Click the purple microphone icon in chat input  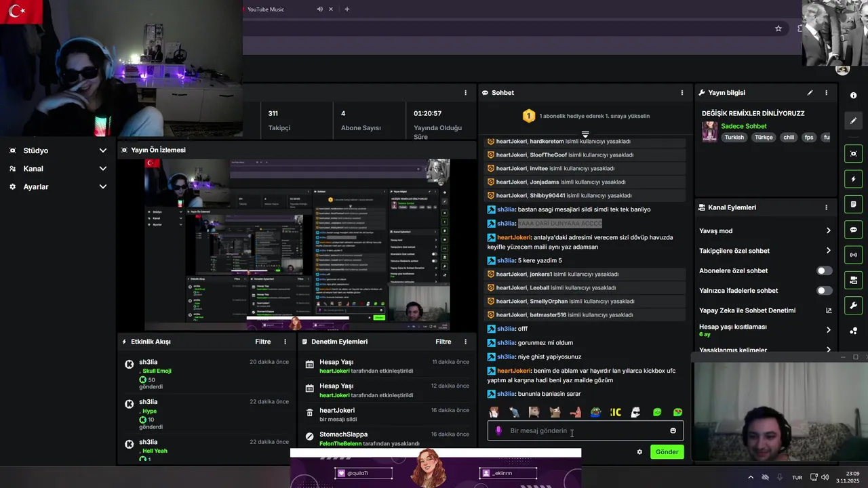coord(498,430)
